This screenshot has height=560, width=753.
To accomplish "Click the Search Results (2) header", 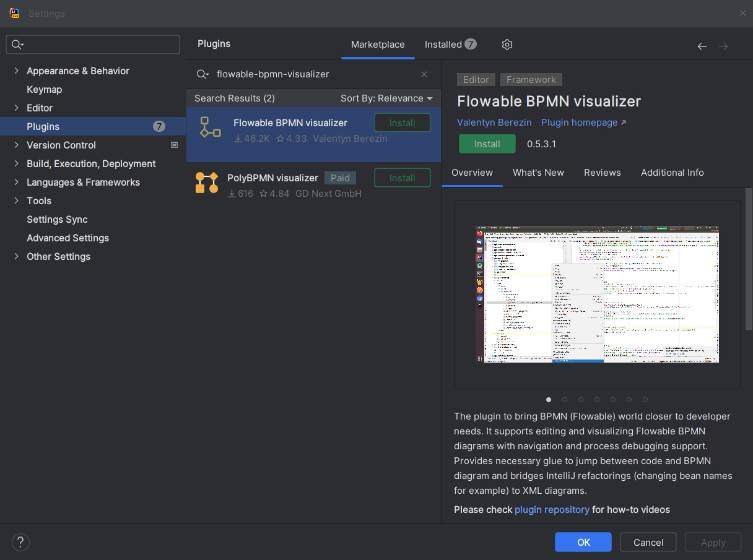I will coord(235,98).
